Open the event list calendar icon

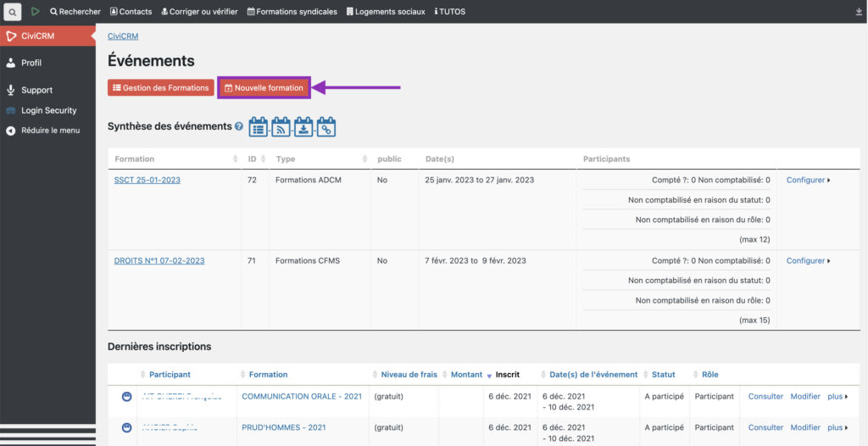259,127
